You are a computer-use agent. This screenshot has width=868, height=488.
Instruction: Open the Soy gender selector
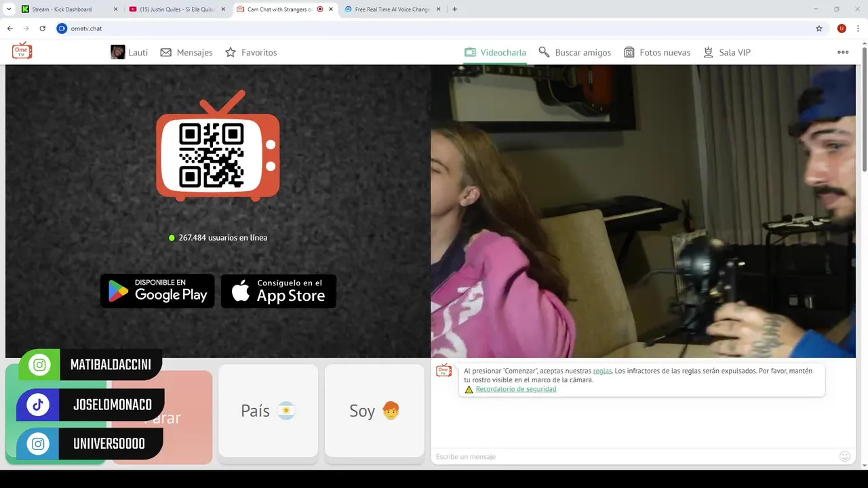(x=374, y=411)
